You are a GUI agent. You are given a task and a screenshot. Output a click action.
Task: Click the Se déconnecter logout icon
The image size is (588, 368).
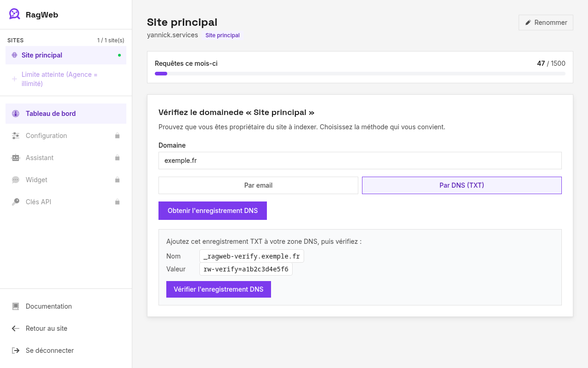pos(16,351)
